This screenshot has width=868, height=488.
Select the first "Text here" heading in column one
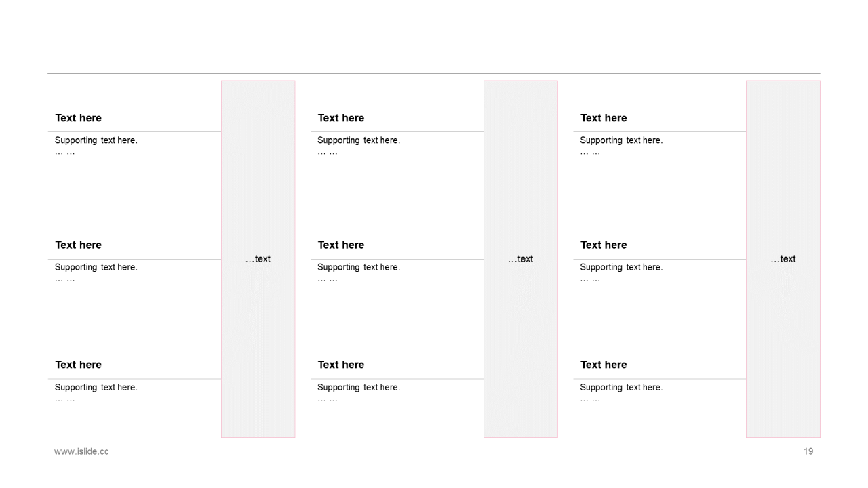79,118
